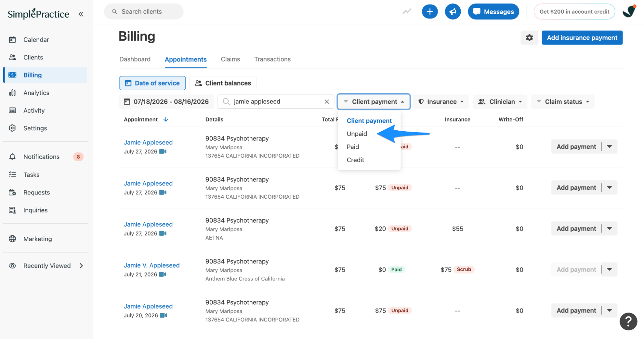Image resolution: width=644 pixels, height=339 pixels.
Task: Select Paid from Client payment menu
Action: (353, 147)
